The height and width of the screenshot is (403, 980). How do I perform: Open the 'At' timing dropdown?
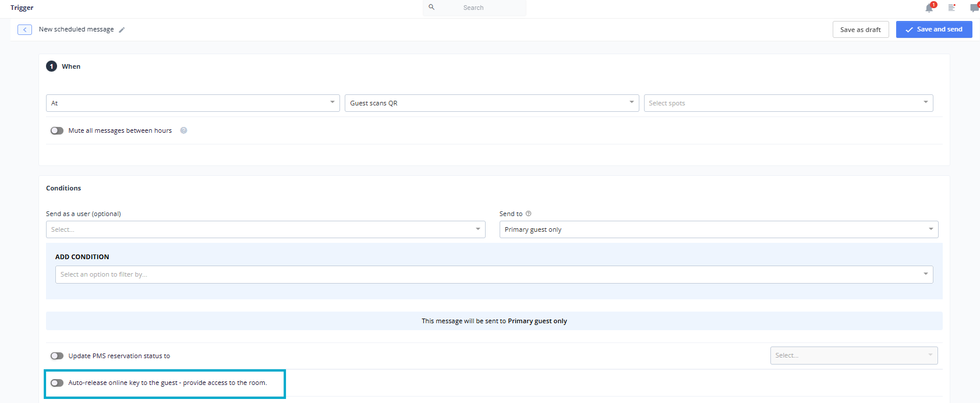pyautogui.click(x=192, y=103)
